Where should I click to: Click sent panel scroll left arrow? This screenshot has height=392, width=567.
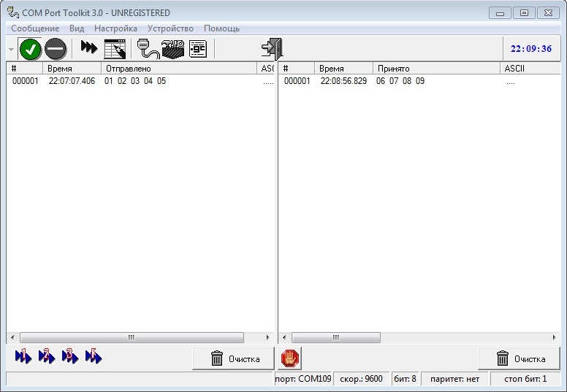[12, 337]
